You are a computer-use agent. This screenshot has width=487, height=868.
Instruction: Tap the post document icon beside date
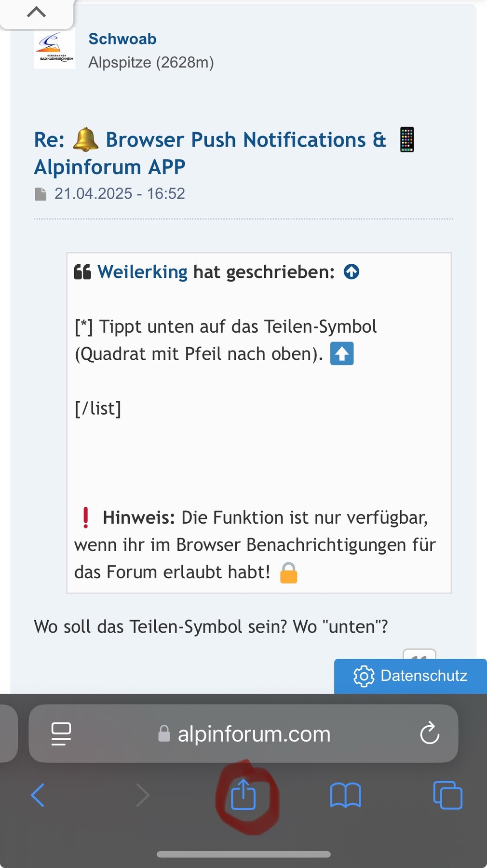[x=41, y=194]
